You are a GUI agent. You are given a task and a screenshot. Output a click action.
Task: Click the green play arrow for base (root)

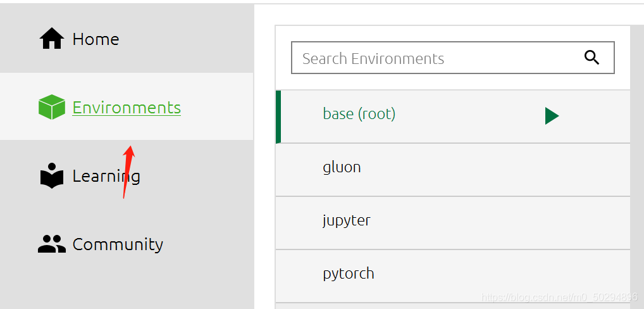[x=552, y=116]
